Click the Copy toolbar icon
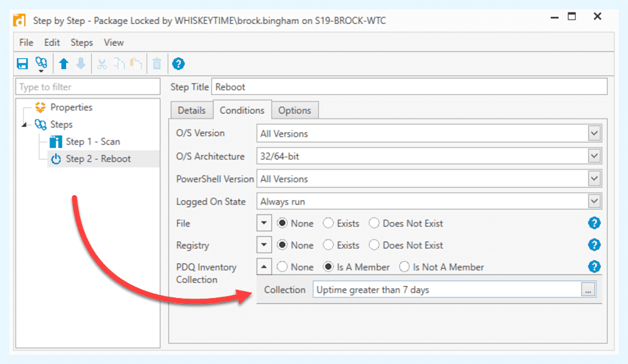 [119, 63]
